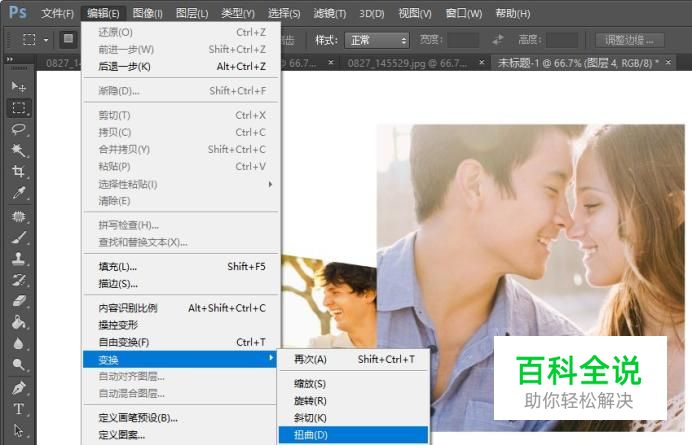Select the Paint Bucket tool
This screenshot has height=445, width=692.
pyautogui.click(x=19, y=322)
